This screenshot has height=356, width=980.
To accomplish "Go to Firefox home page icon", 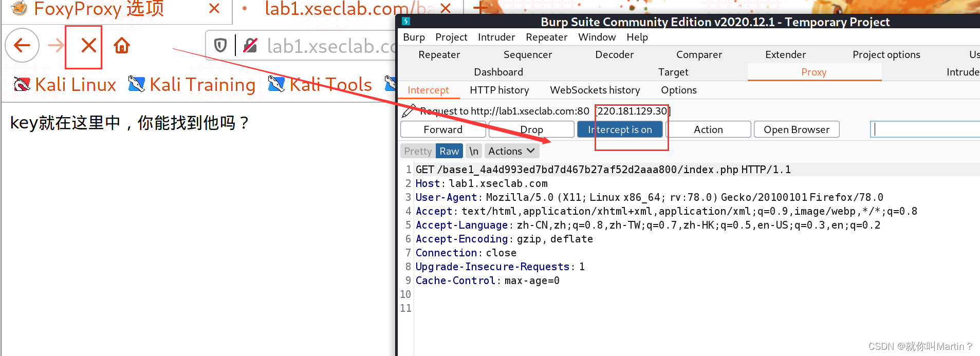I will pos(122,46).
